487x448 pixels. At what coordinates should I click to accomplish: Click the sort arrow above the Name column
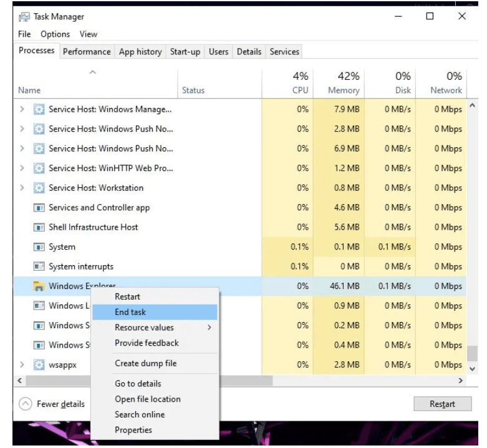[92, 72]
